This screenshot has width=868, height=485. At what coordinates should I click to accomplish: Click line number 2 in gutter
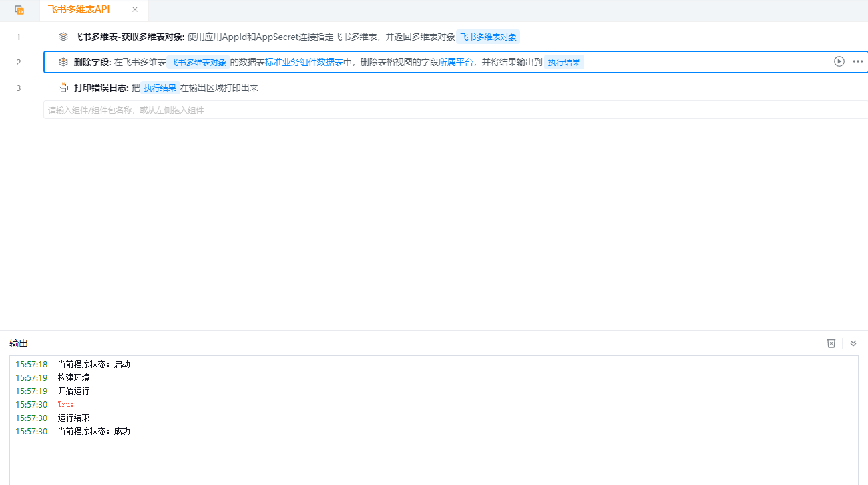pos(19,62)
